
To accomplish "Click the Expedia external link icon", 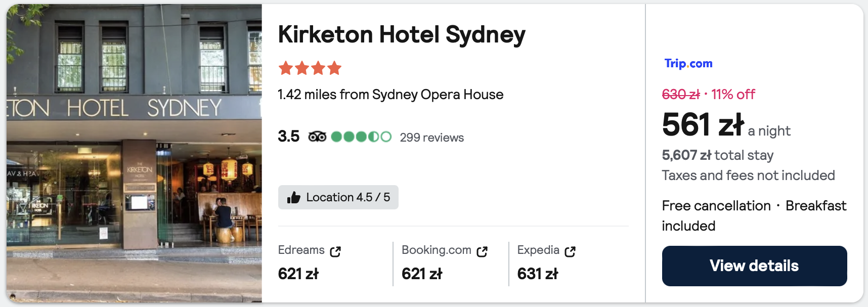I will coord(570,251).
